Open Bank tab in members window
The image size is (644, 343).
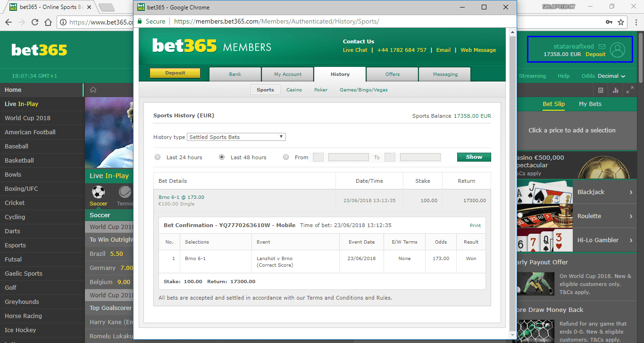(235, 74)
